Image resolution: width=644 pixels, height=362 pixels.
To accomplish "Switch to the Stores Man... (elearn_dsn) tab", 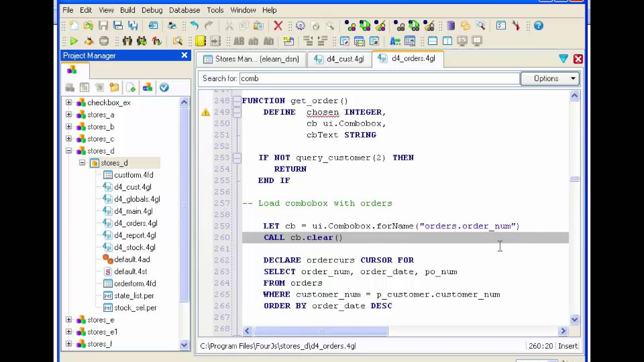I will coord(251,59).
